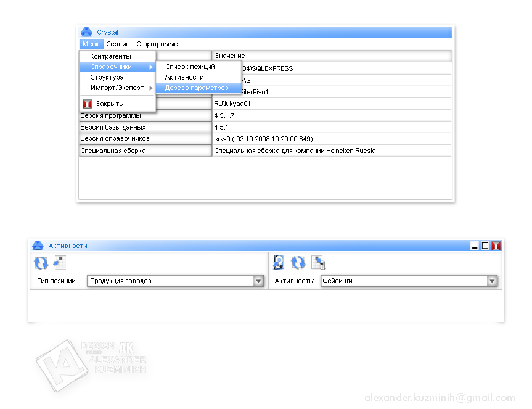Click the Активности window logo icon

pos(38,245)
